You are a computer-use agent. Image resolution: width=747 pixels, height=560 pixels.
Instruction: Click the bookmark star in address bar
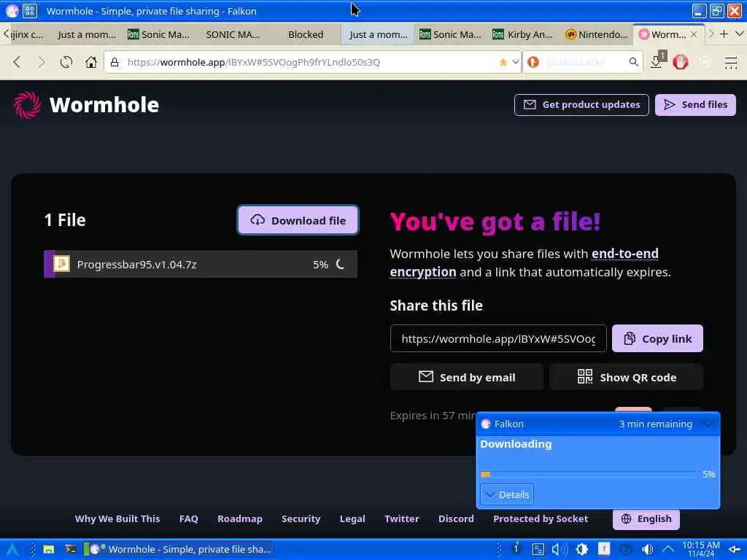click(503, 62)
